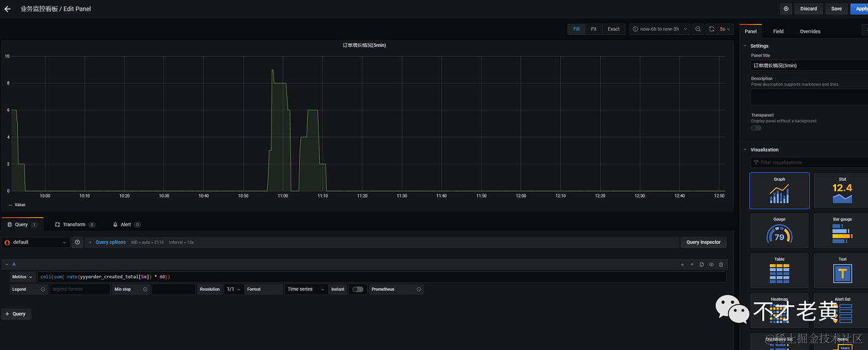Select Graph visualization
Viewport: 868px width, 350px height.
(780, 191)
